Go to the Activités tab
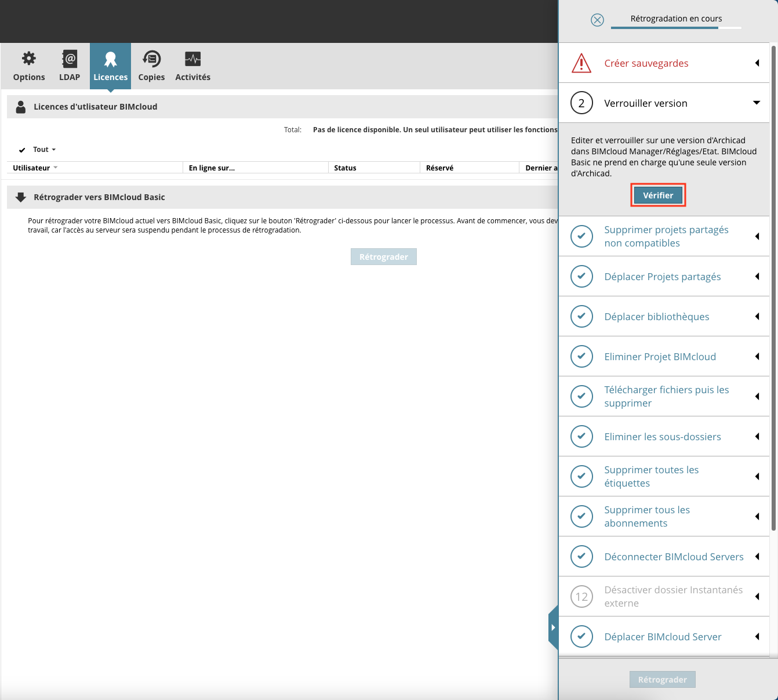The height and width of the screenshot is (700, 778). pyautogui.click(x=192, y=66)
